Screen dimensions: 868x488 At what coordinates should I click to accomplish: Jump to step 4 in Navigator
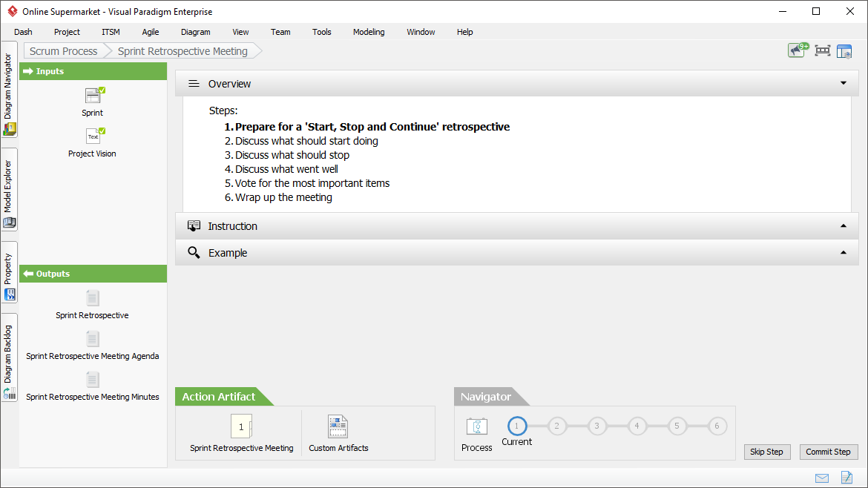point(637,426)
